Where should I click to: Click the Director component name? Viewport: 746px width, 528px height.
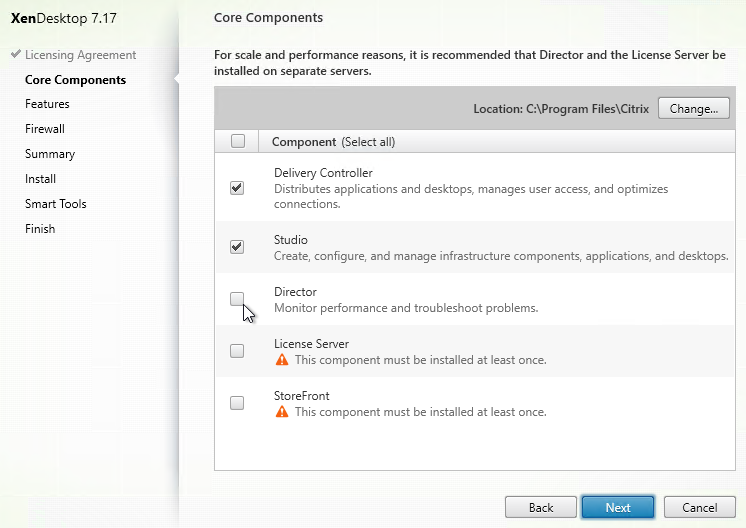[x=295, y=292]
